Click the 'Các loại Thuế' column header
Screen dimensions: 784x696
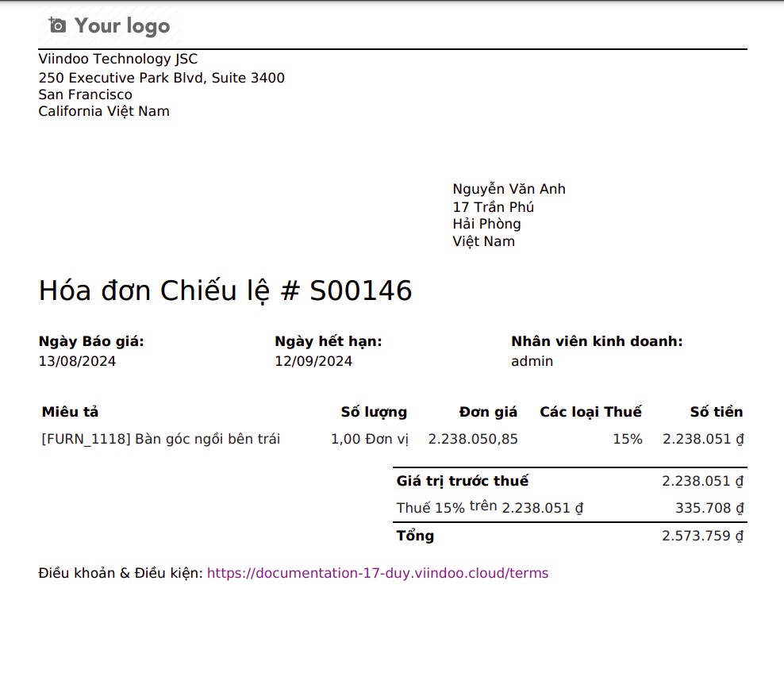(x=590, y=412)
